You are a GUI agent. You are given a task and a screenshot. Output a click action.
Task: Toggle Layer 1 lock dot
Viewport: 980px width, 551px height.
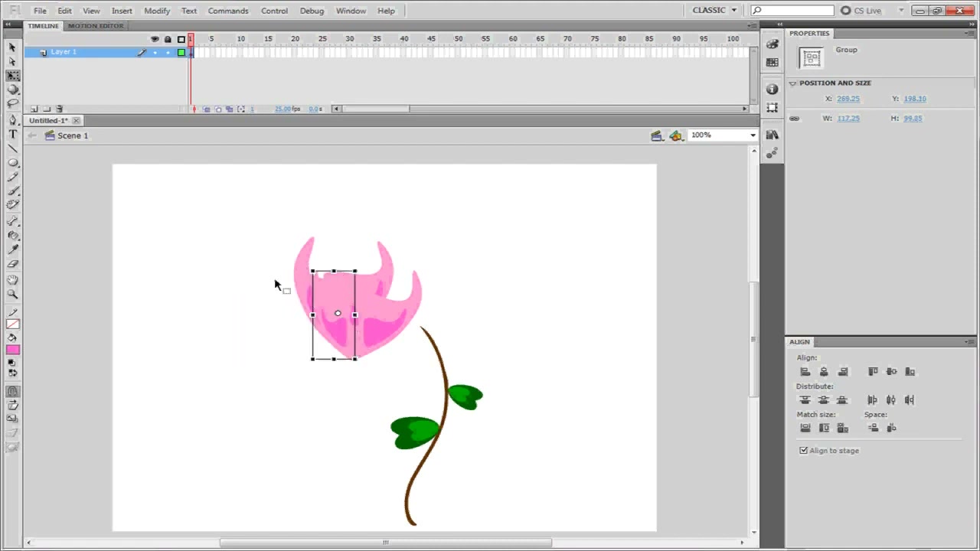[168, 52]
